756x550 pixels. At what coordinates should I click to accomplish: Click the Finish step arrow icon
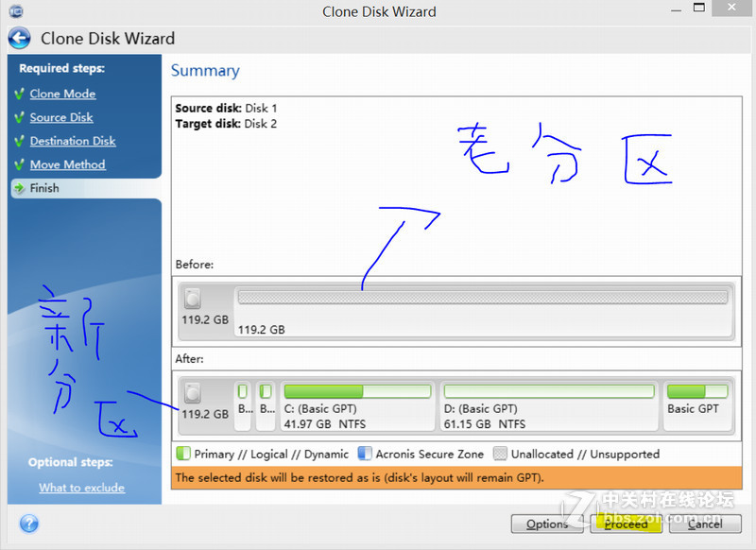coord(21,188)
